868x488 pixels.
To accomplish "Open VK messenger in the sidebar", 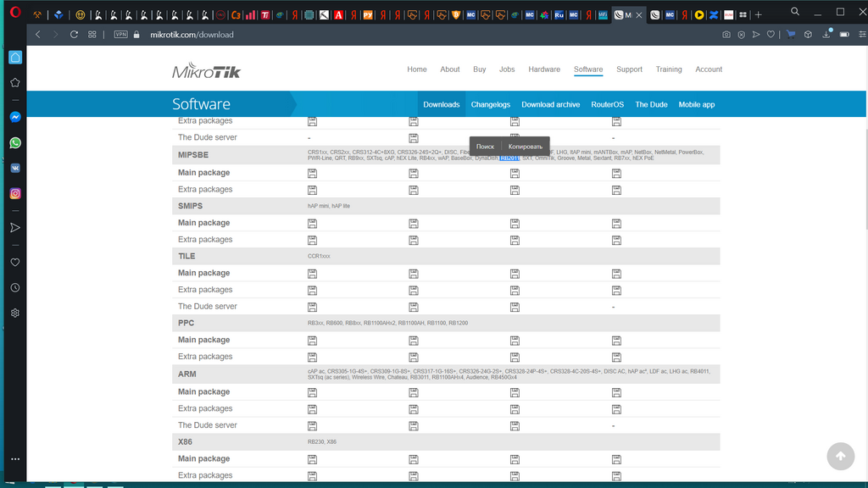I will click(15, 169).
